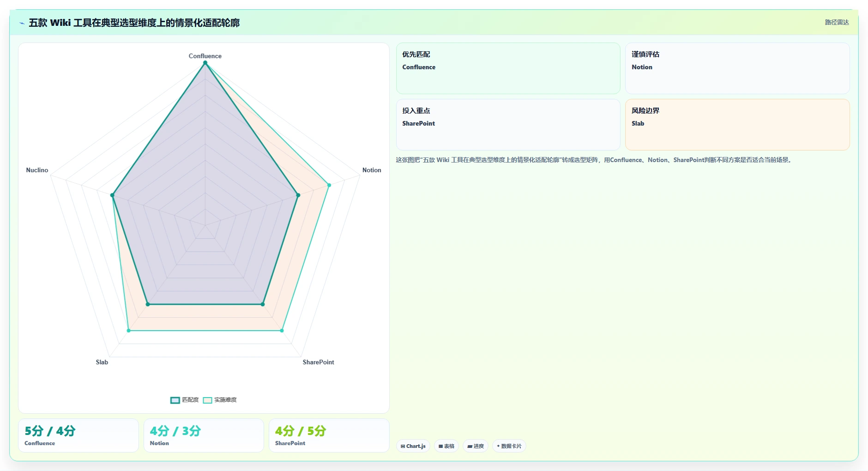Toggle the 实施难度 legend item

point(220,400)
